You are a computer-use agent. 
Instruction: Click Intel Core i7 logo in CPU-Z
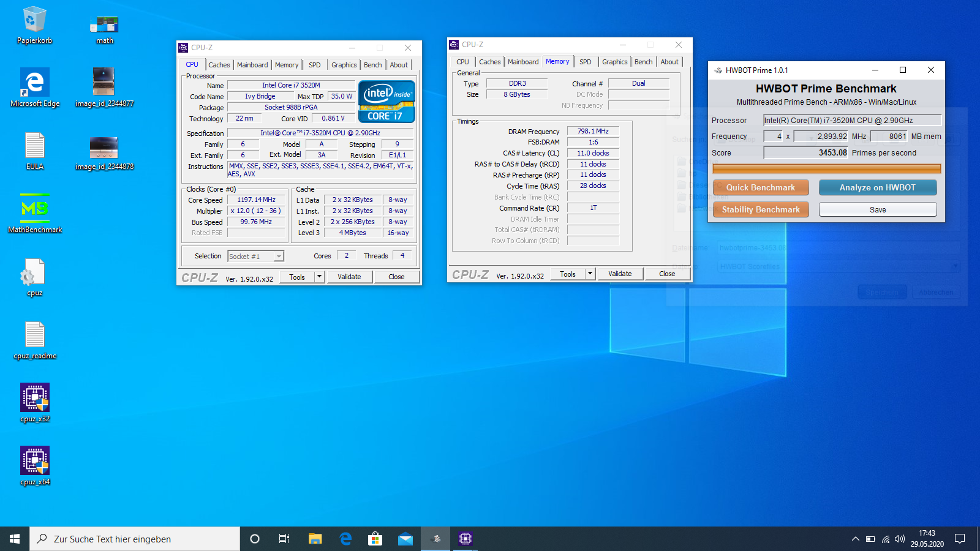(x=386, y=102)
